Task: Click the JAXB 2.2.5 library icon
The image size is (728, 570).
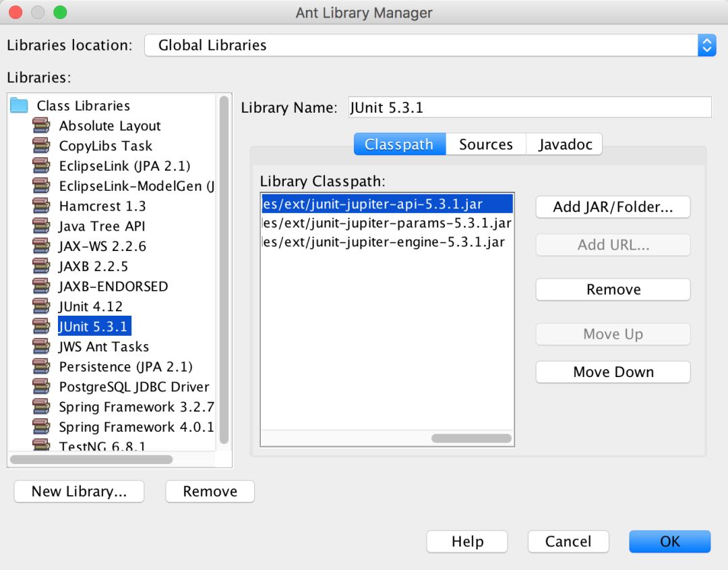Action: click(x=41, y=266)
